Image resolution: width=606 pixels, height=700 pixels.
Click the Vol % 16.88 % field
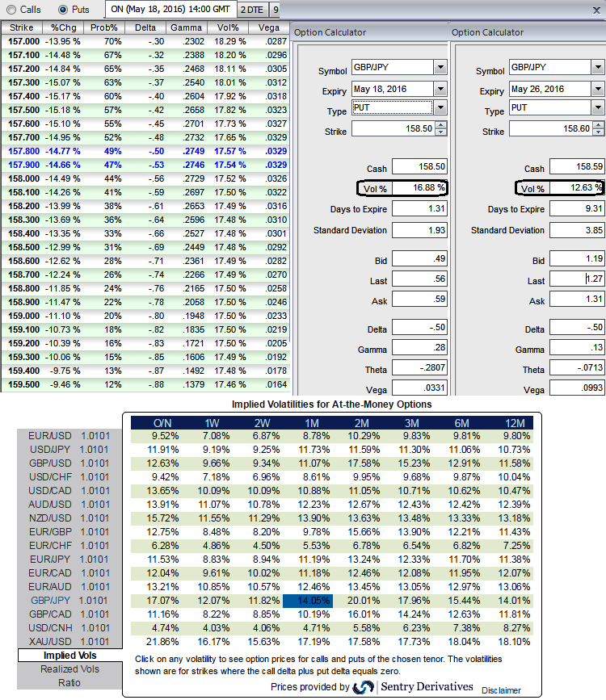(419, 188)
